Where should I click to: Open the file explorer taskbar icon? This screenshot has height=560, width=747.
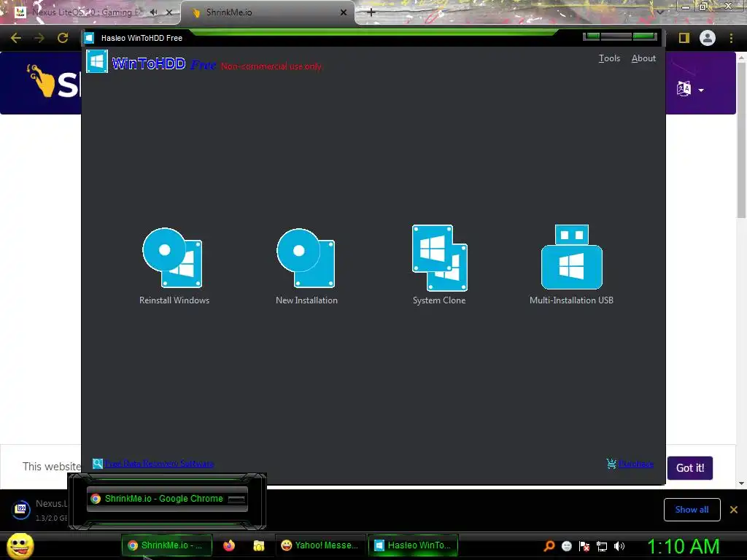(259, 545)
